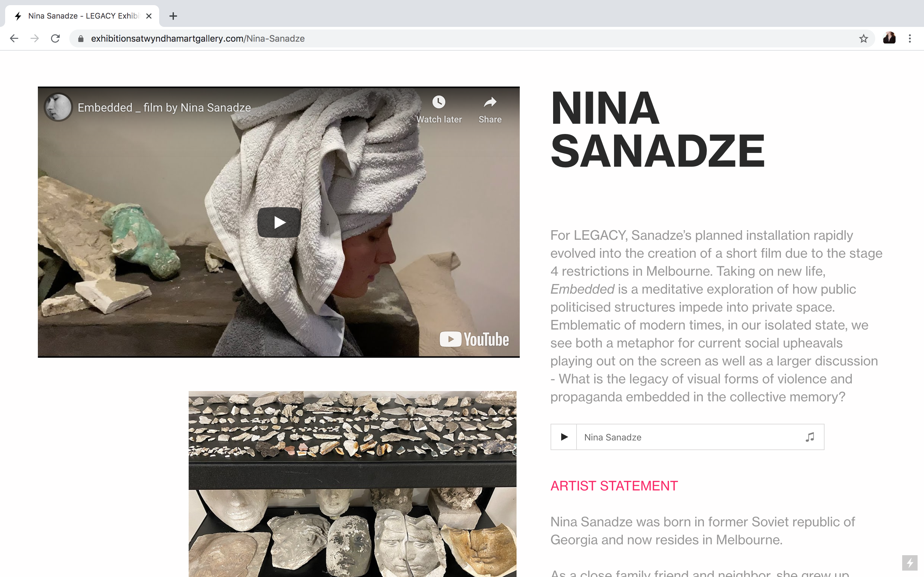Image resolution: width=924 pixels, height=577 pixels.
Task: Click the Nina Sanadze audio track title
Action: [x=612, y=437]
